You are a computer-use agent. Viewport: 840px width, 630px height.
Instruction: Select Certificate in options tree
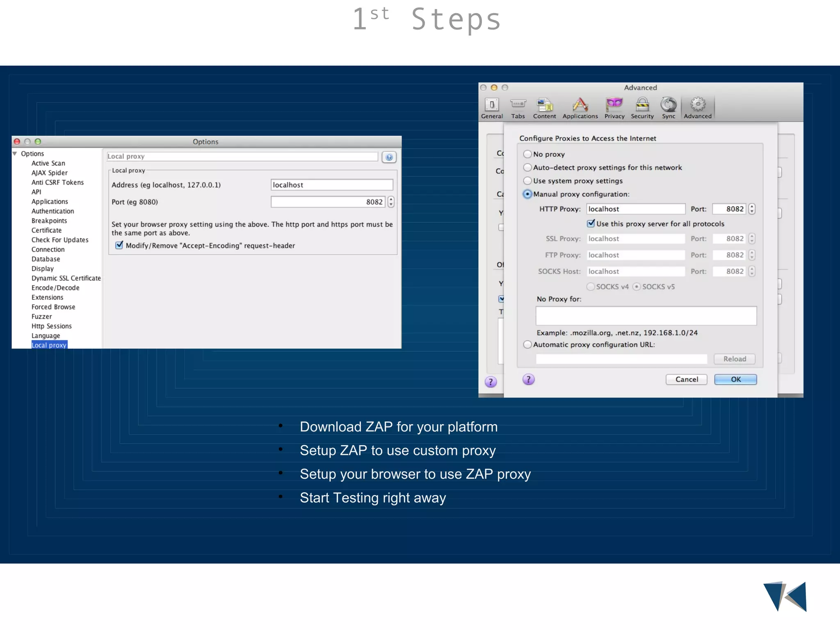(x=46, y=231)
